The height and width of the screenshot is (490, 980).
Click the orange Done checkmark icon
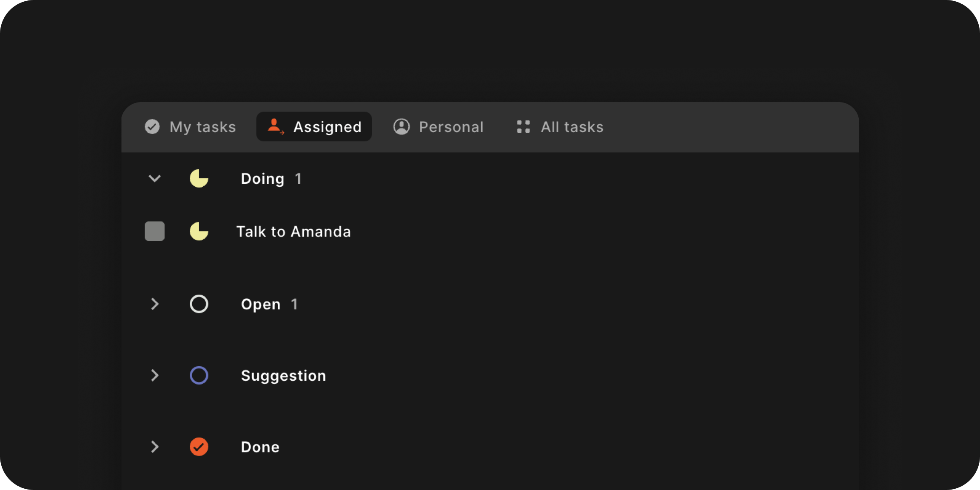pyautogui.click(x=199, y=447)
